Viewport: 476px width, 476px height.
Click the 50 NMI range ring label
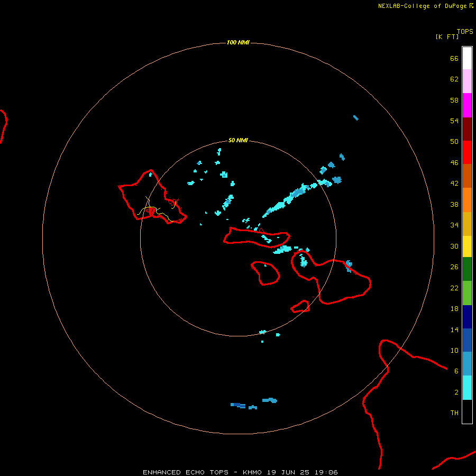(238, 140)
